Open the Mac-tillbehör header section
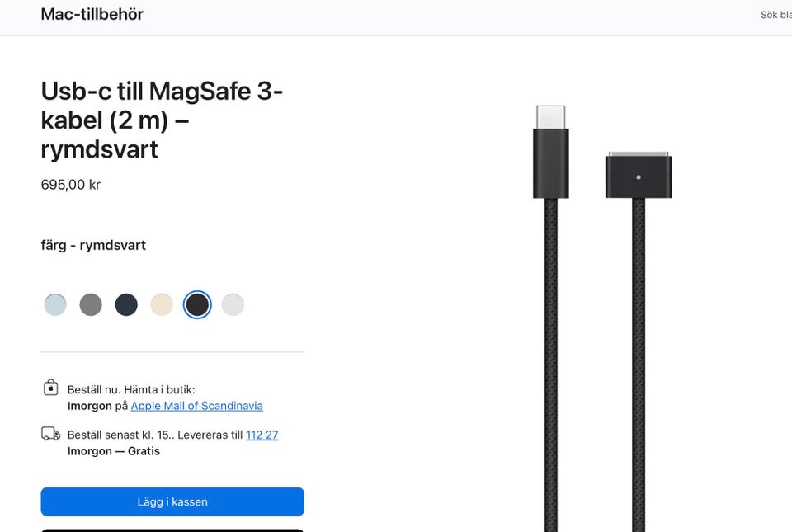 coord(92,14)
